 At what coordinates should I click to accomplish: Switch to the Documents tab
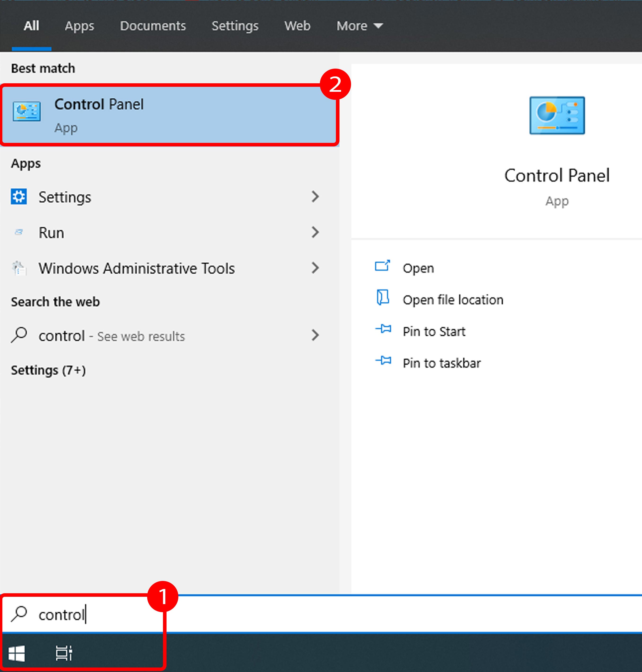click(x=153, y=26)
